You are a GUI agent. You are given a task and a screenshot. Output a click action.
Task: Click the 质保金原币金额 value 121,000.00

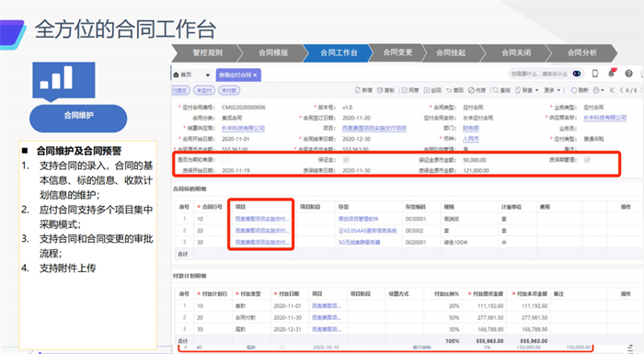point(476,170)
